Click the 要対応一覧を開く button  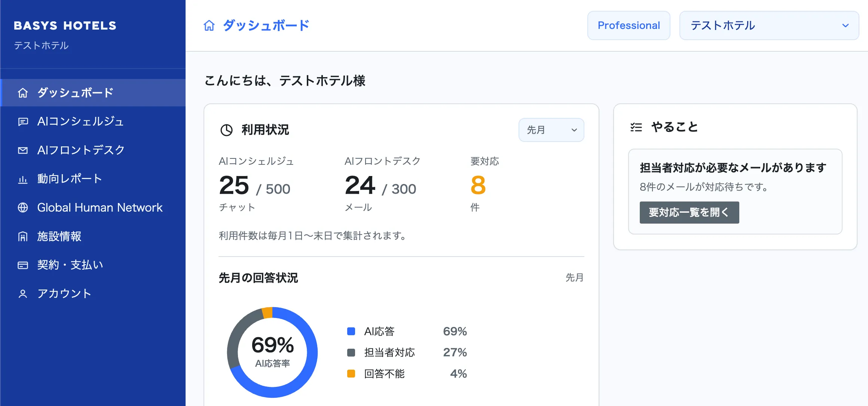689,212
